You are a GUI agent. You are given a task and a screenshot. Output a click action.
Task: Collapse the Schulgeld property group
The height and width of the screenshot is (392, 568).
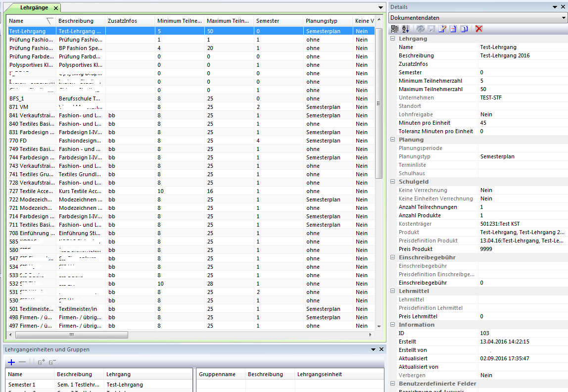pos(393,182)
